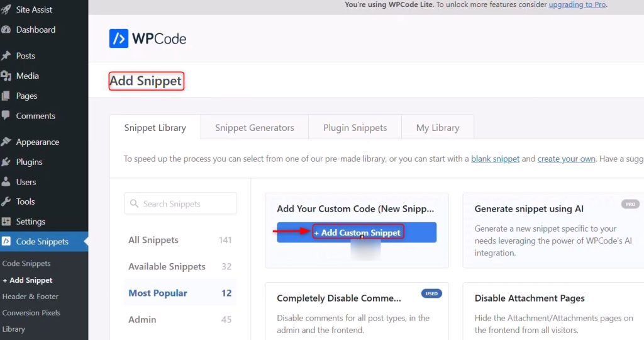Click + Add Custom Snippet button
The height and width of the screenshot is (340, 644).
pyautogui.click(x=357, y=233)
